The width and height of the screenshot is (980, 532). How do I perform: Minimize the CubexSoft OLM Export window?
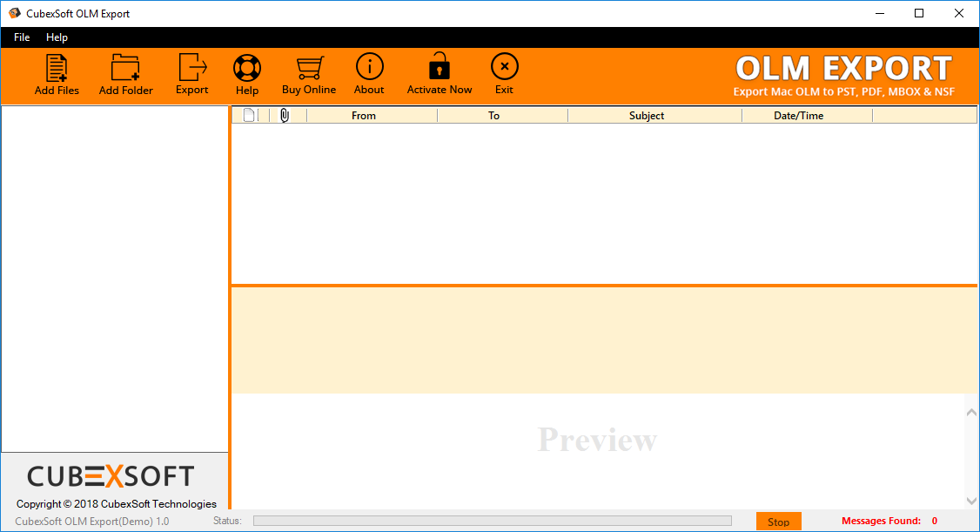(x=880, y=13)
